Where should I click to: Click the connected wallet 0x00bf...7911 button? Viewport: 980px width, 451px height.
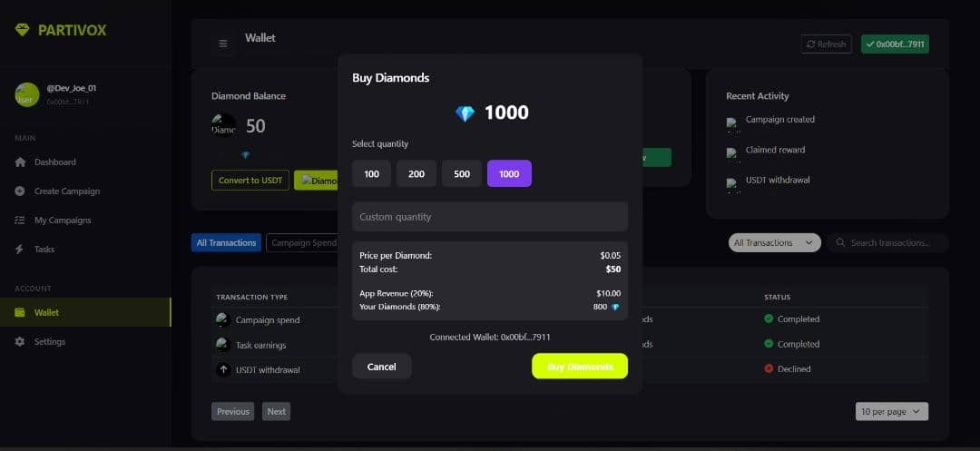[x=895, y=44]
